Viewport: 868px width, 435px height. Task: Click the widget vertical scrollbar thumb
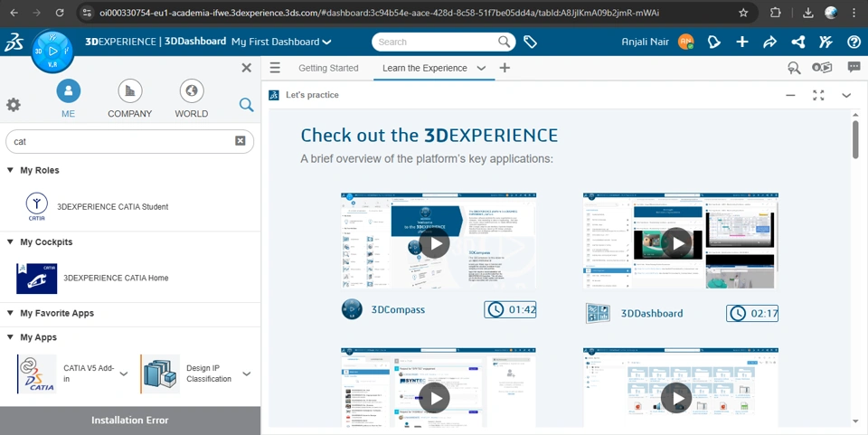pyautogui.click(x=856, y=142)
